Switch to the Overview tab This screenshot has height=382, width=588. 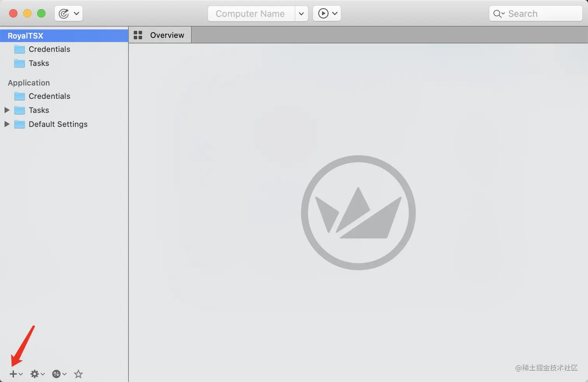point(160,35)
